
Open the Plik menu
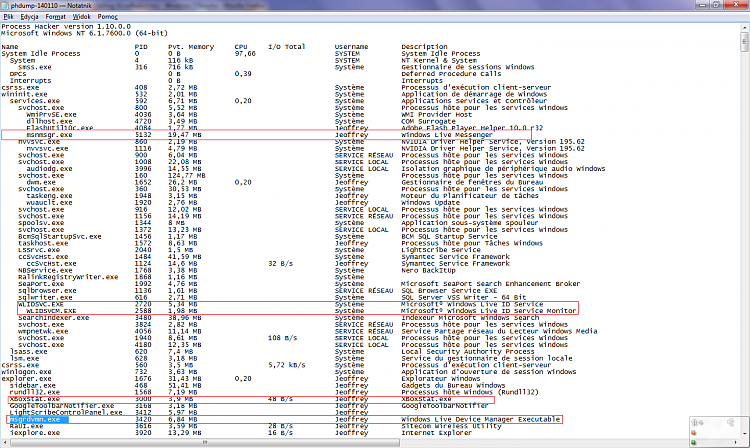click(x=8, y=17)
